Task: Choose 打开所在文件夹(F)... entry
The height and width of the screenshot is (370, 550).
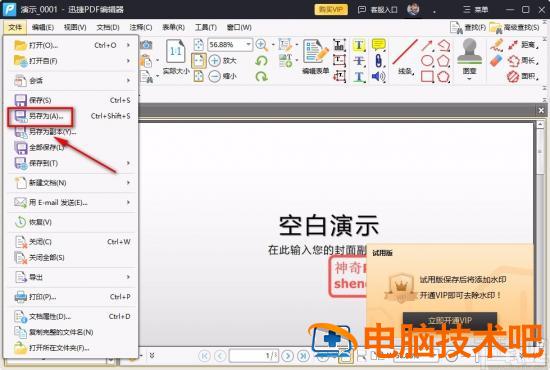Action: (70, 348)
